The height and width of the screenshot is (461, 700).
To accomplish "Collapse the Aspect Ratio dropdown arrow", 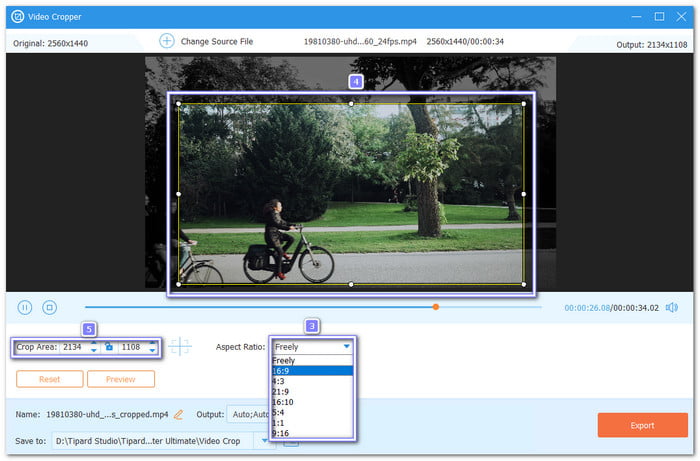I will [x=346, y=346].
